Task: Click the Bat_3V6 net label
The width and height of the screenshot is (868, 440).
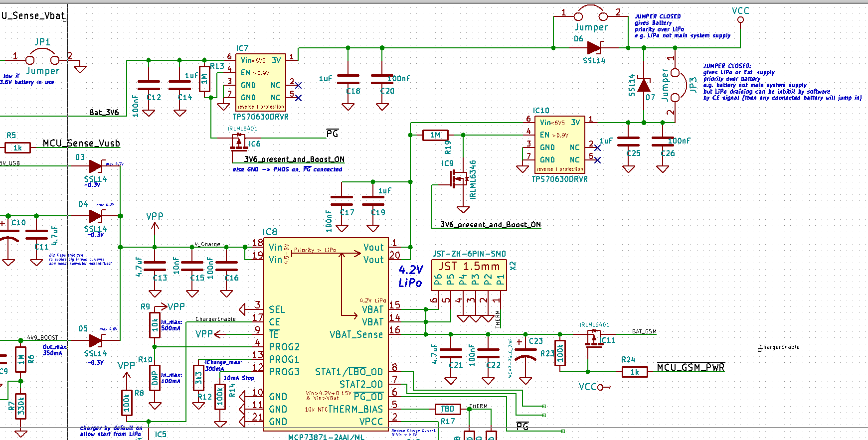Action: point(104,112)
